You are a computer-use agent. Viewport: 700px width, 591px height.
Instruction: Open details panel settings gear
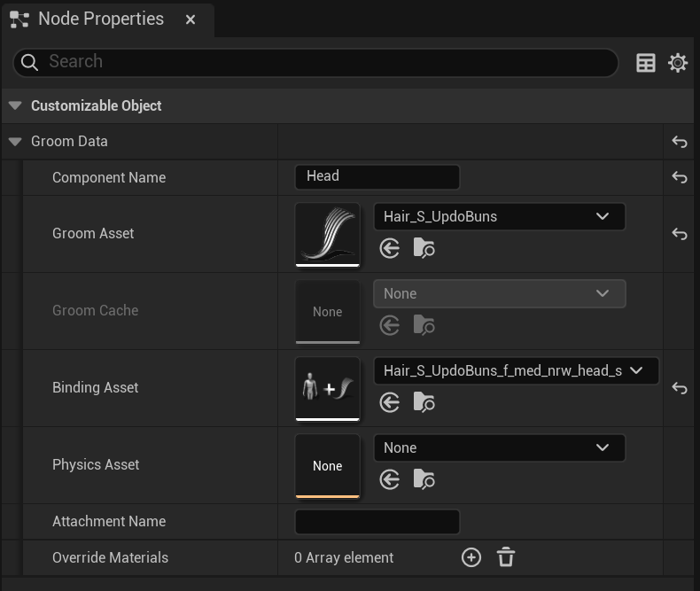click(678, 63)
